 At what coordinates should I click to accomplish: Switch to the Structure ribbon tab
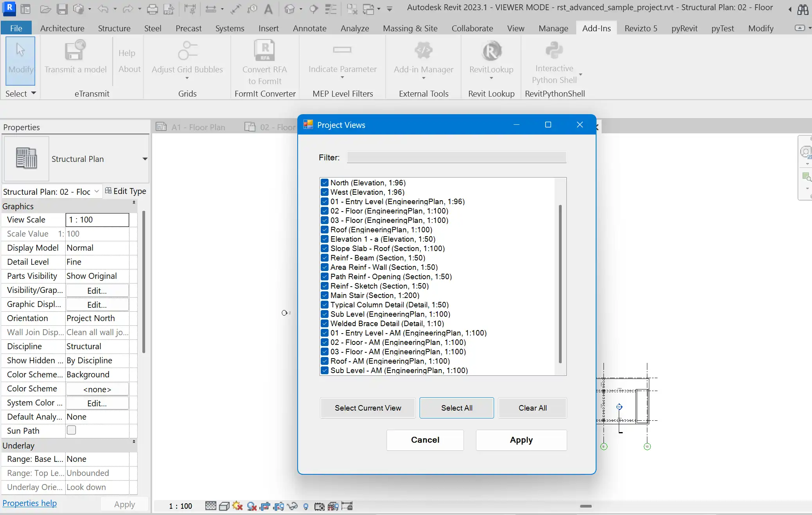pyautogui.click(x=114, y=28)
